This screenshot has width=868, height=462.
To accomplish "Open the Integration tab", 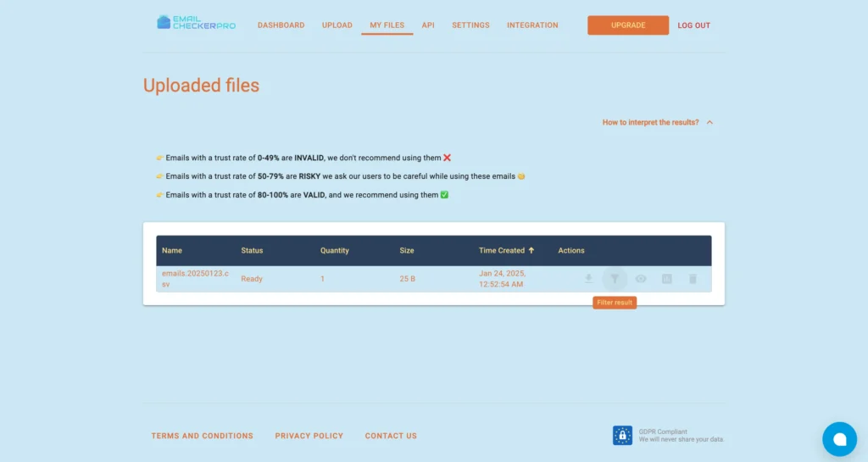I will (532, 25).
